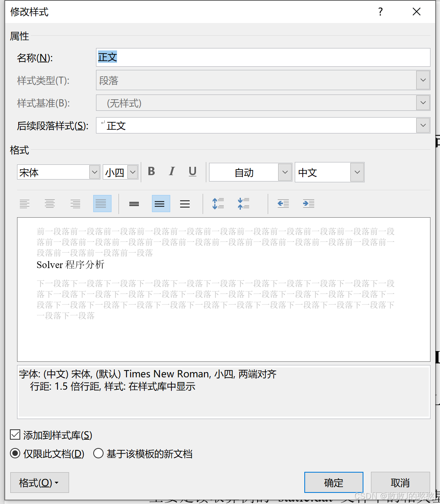Decrease paragraph spacing
Image resolution: width=440 pixels, height=504 pixels.
244,204
